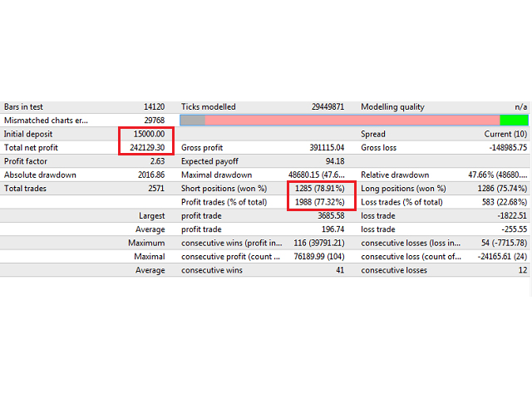Click the green segment of the quality bar
532x399 pixels.
(x=514, y=121)
